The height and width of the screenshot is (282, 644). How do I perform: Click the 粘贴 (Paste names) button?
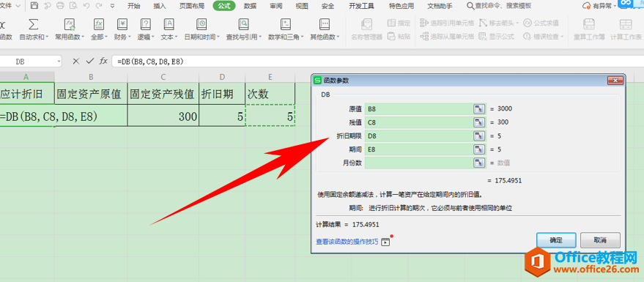(399, 37)
